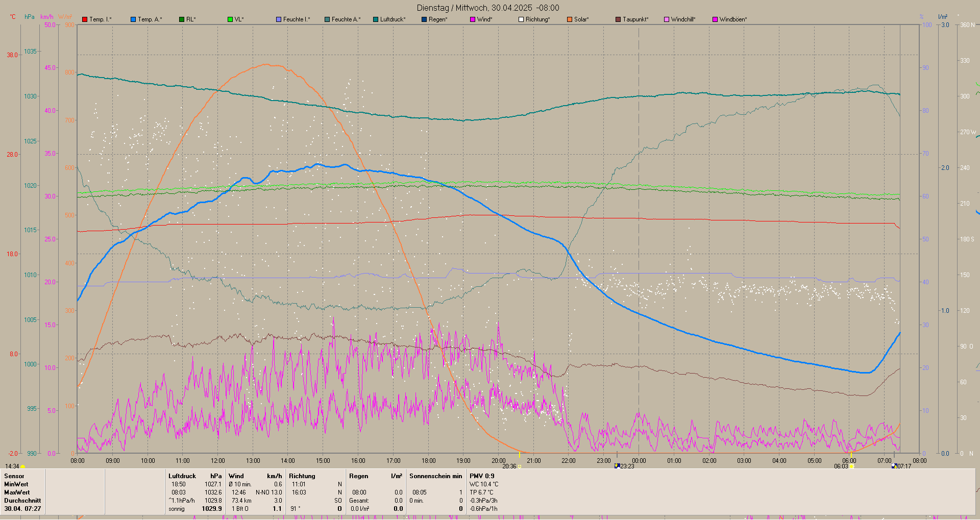Click the l/m² axis unit label

943,17
